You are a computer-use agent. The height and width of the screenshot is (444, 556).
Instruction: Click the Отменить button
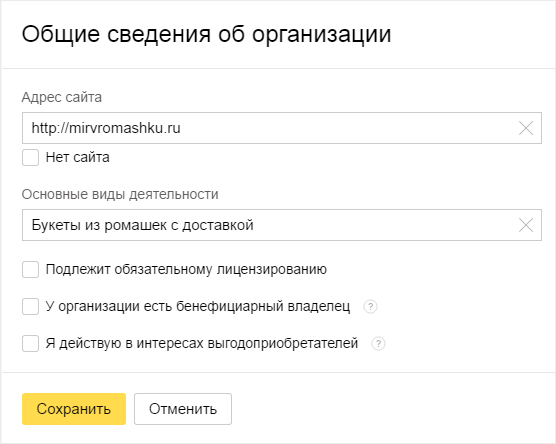point(183,409)
